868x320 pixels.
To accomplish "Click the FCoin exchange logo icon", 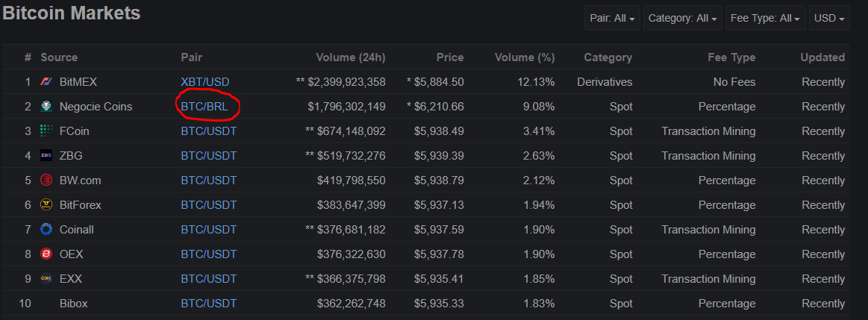I will [x=46, y=131].
